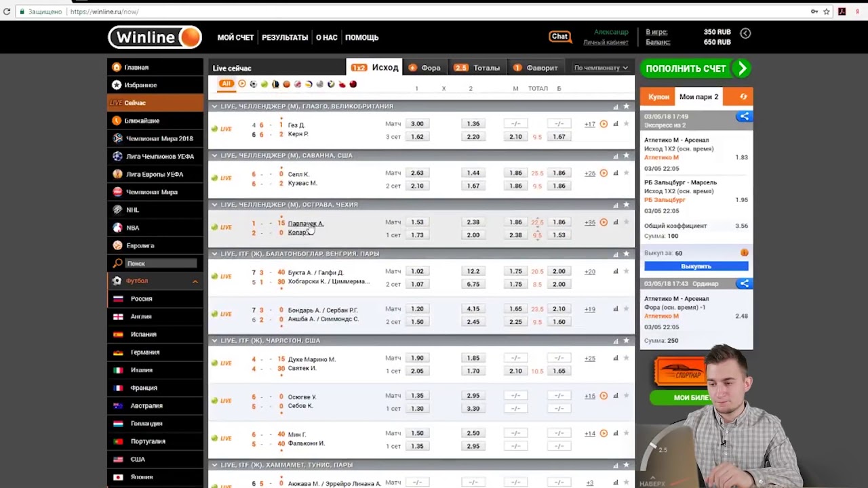
Task: Favorite the Селл К. vs Куэвас М. match
Action: [626, 173]
